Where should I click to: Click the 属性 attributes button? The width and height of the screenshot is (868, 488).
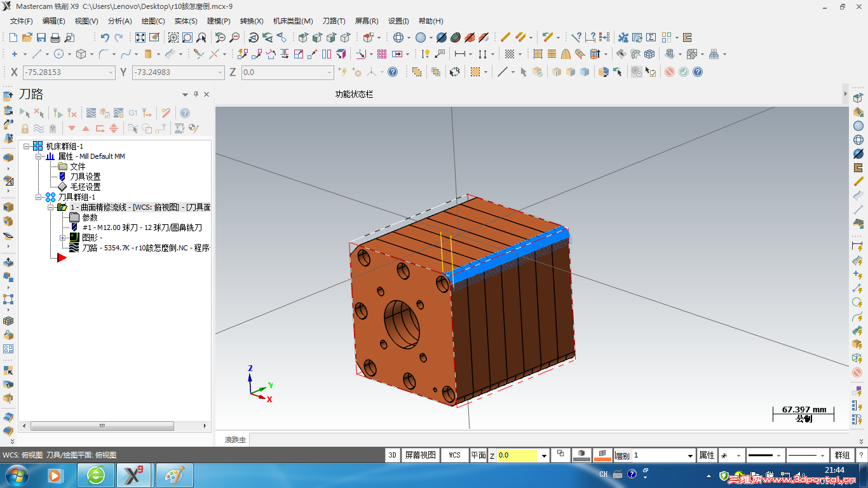[707, 455]
